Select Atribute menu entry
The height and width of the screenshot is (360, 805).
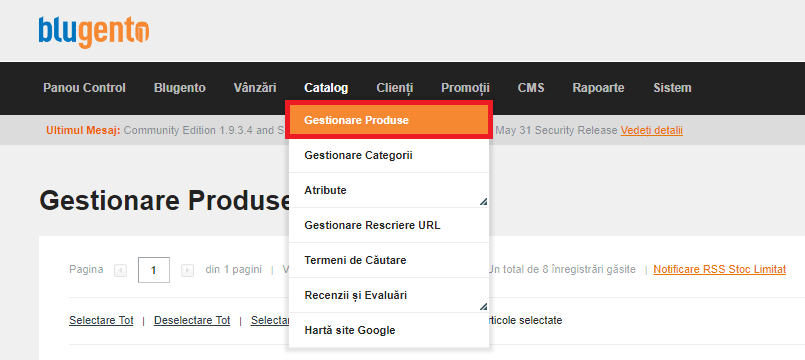389,190
